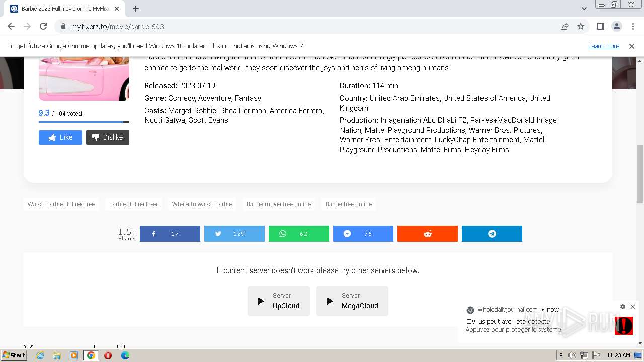This screenshot has width=644, height=362.
Task: Close the wholedailyjournal notification popup
Action: click(633, 307)
